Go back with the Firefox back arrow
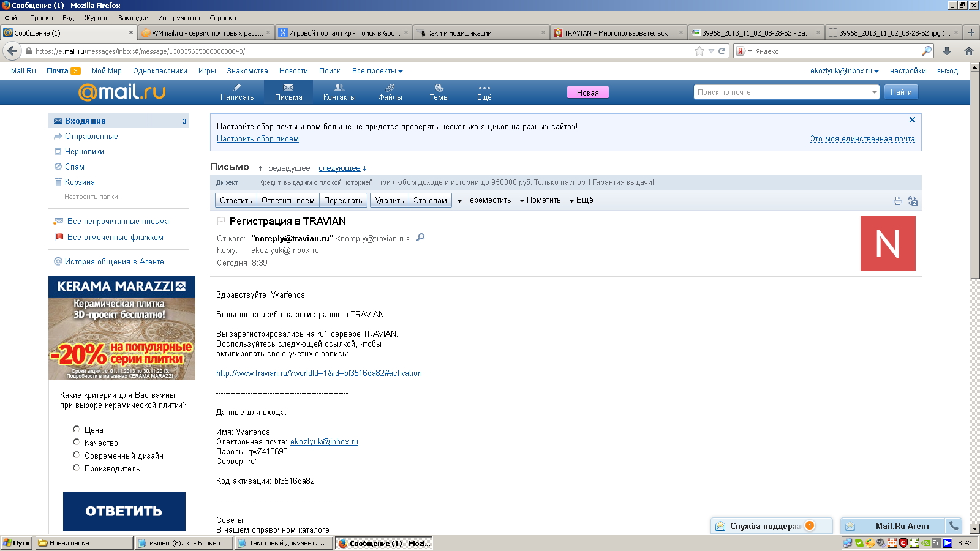980x551 pixels. [12, 51]
